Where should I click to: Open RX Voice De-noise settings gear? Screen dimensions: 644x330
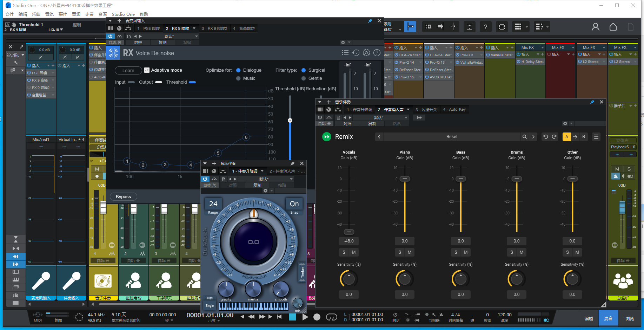pos(366,53)
